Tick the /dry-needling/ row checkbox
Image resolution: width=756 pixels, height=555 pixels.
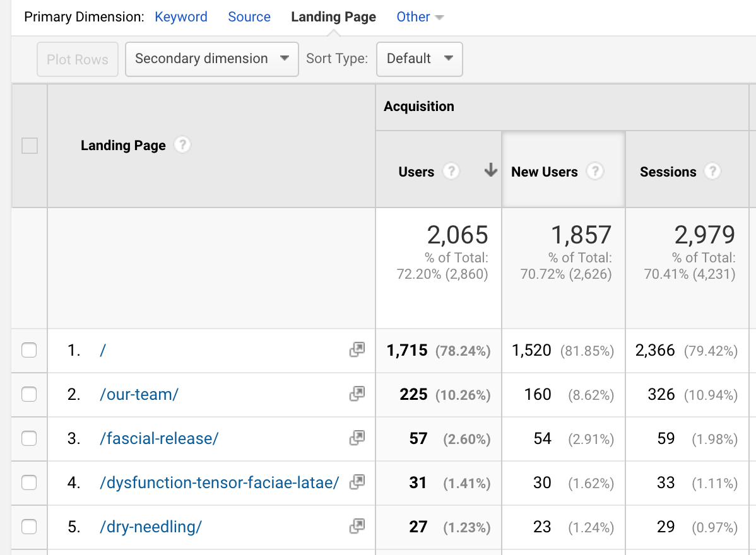point(29,527)
